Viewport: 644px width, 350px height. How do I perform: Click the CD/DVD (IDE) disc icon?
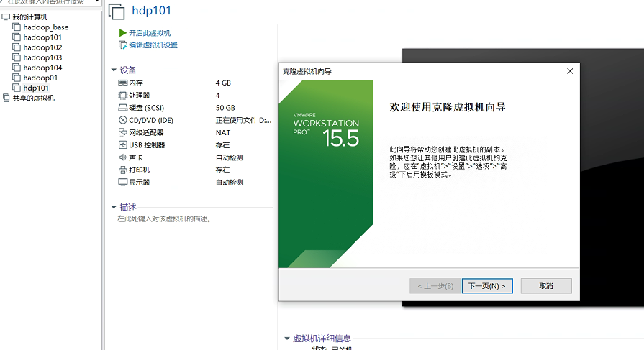tap(122, 120)
